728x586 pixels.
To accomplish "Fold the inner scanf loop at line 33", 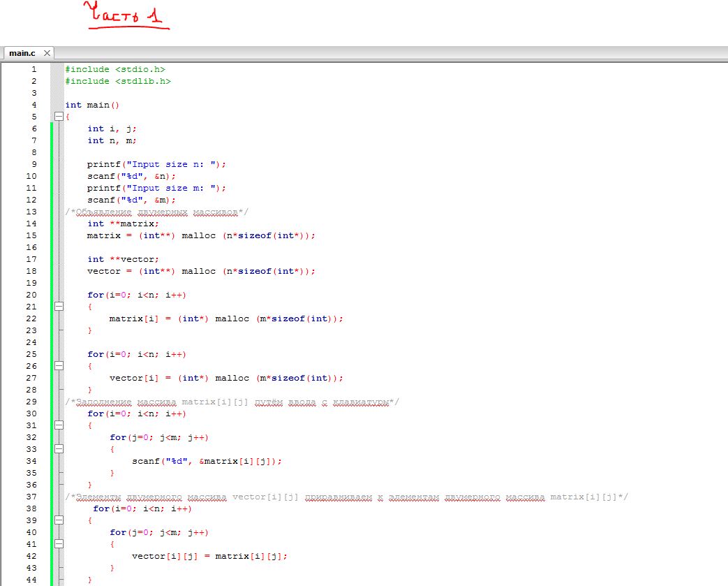I will point(59,449).
